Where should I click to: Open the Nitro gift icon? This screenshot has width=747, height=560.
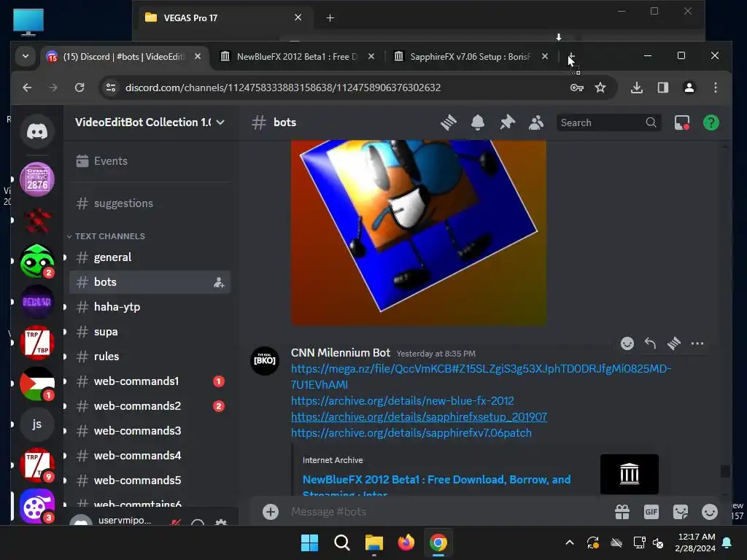click(x=622, y=512)
